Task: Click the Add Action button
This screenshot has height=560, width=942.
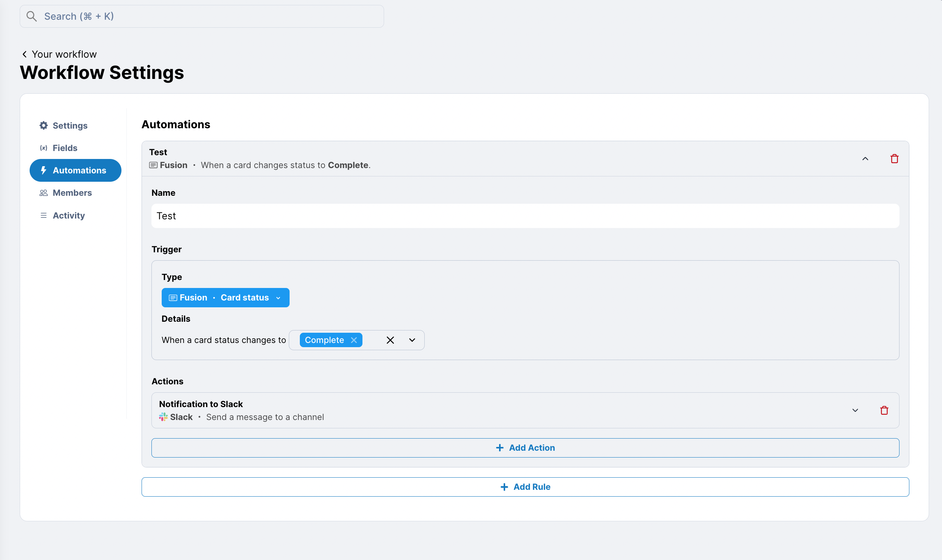Action: 525,448
